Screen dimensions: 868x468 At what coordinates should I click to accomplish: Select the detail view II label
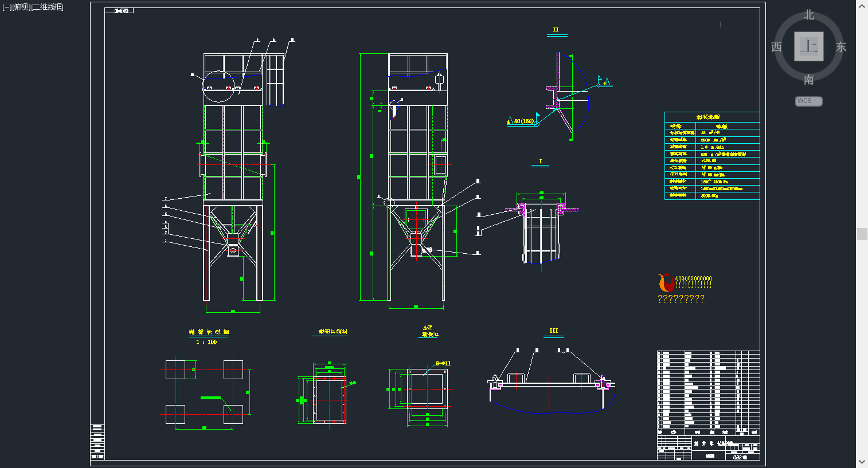tap(556, 30)
